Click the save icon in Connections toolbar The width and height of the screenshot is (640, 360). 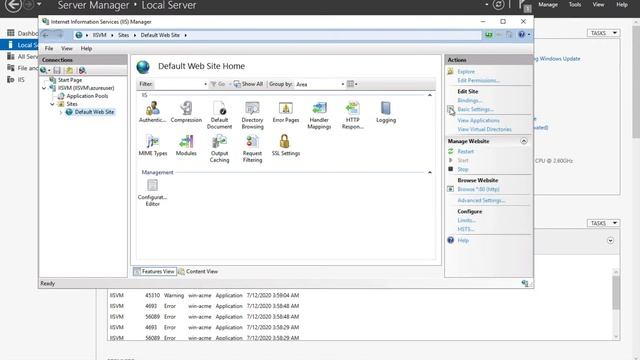tap(57, 71)
